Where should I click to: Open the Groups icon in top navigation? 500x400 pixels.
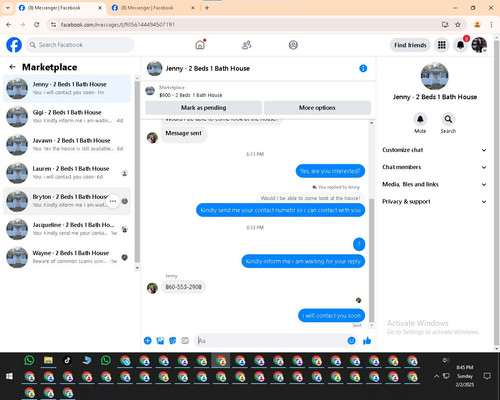[293, 45]
